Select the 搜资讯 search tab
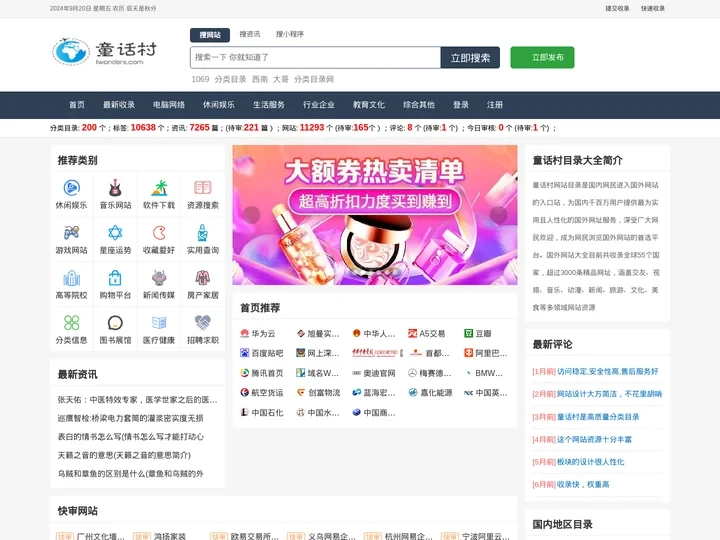This screenshot has width=720, height=540. click(250, 34)
